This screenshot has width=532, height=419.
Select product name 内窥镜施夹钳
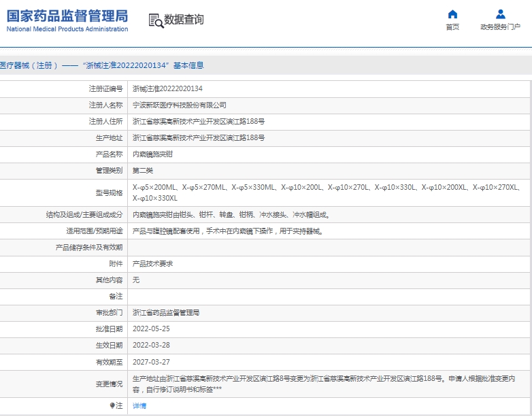coord(152,154)
